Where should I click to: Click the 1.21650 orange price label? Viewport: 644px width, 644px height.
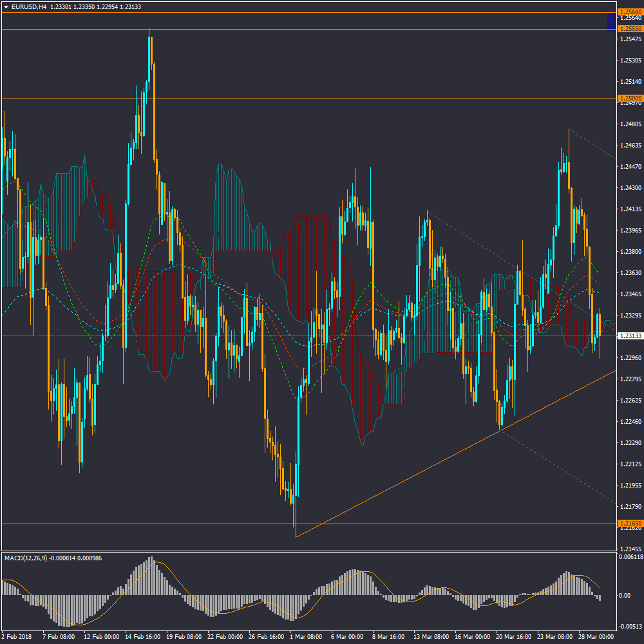pos(630,524)
